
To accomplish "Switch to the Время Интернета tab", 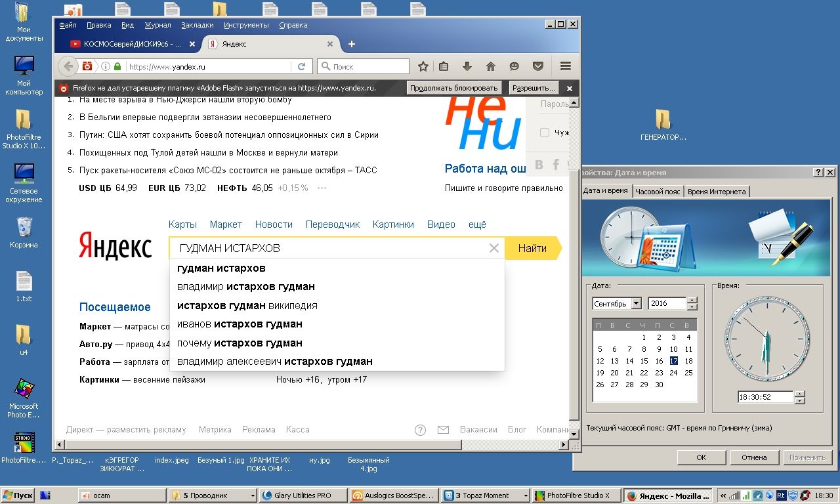I will [717, 192].
